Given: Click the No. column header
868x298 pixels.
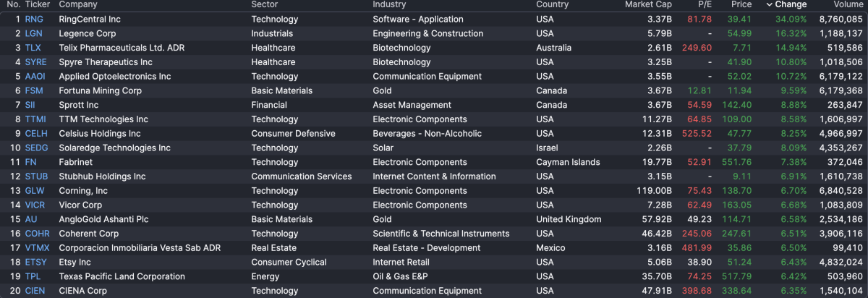Looking at the screenshot, I should (x=13, y=4).
